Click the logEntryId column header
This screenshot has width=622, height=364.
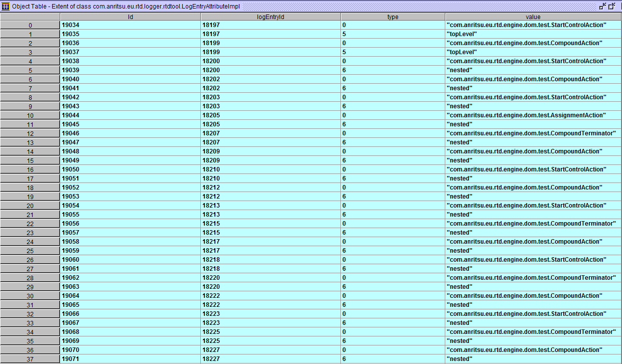point(271,17)
